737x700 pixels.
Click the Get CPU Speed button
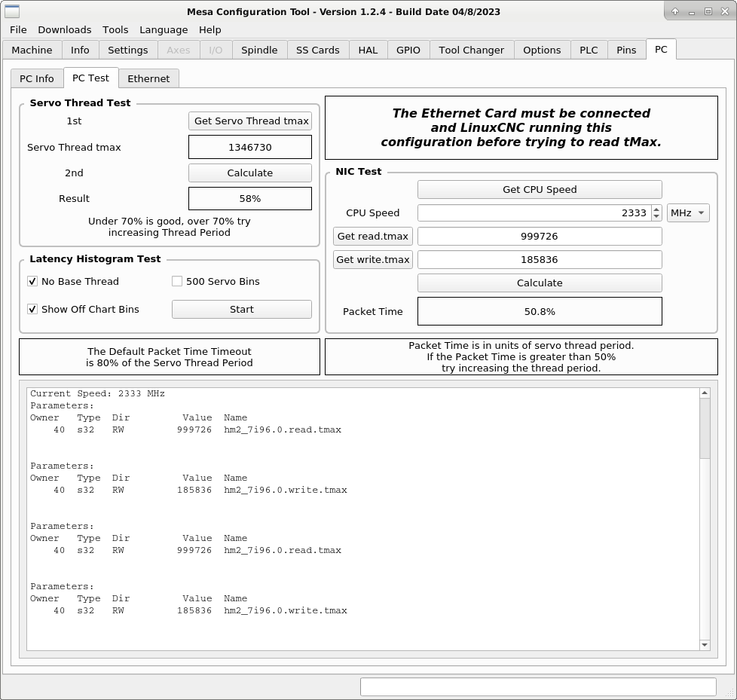click(x=540, y=189)
